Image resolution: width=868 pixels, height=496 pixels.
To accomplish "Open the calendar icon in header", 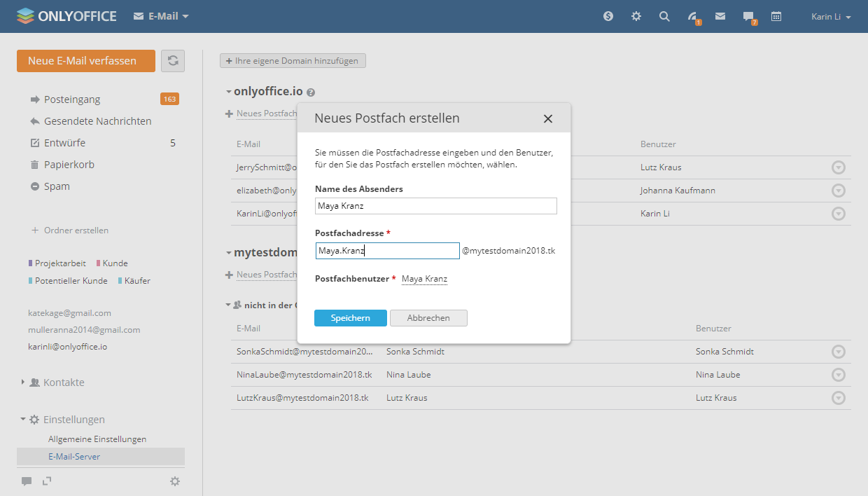I will [x=776, y=16].
